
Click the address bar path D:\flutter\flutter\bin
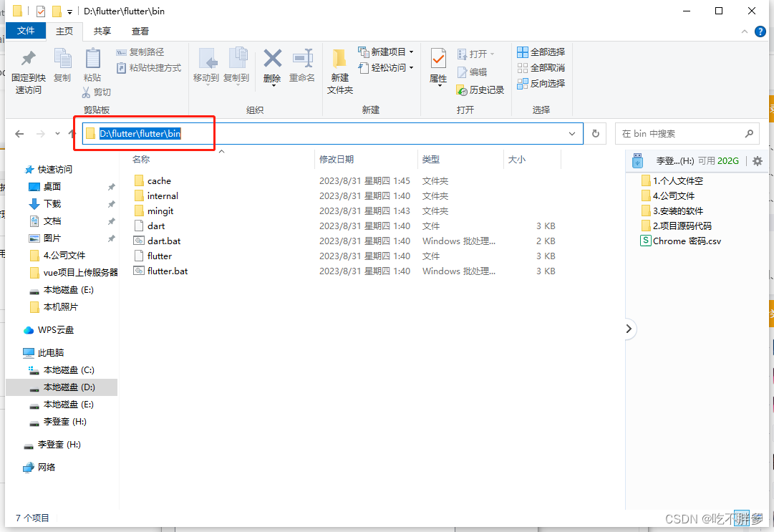click(x=140, y=133)
